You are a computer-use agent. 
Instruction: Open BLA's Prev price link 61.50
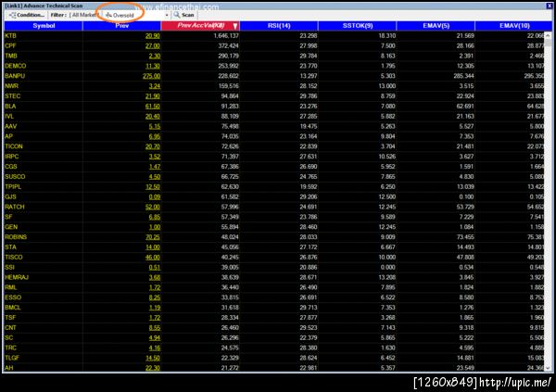coord(153,106)
